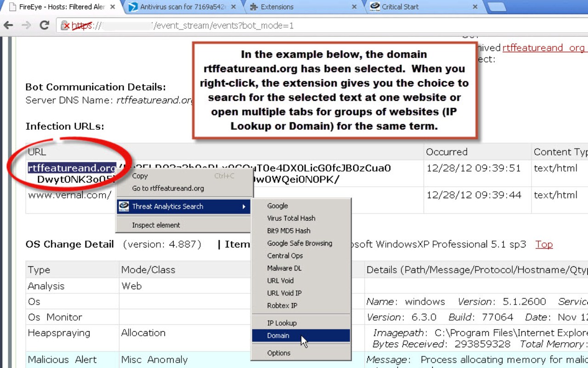The image size is (588, 368).
Task: Open extension Options entry
Action: pos(301,353)
